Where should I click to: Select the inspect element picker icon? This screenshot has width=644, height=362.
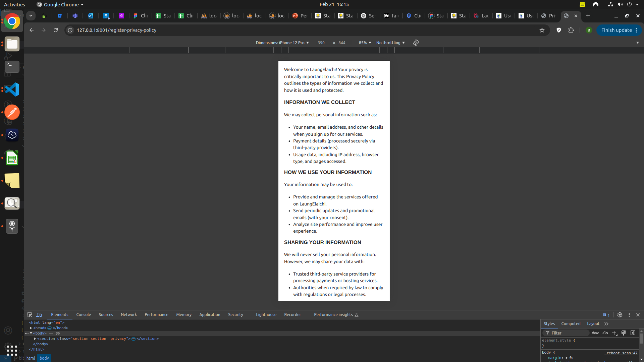30,315
